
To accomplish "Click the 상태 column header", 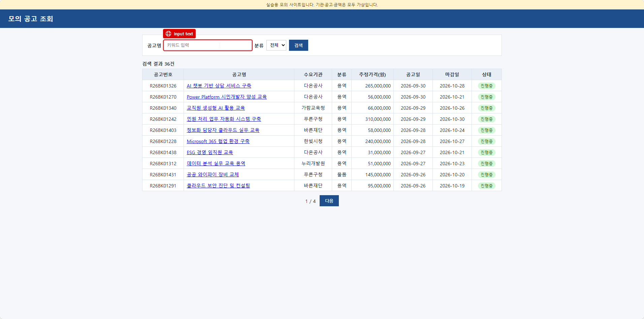I will coord(487,74).
